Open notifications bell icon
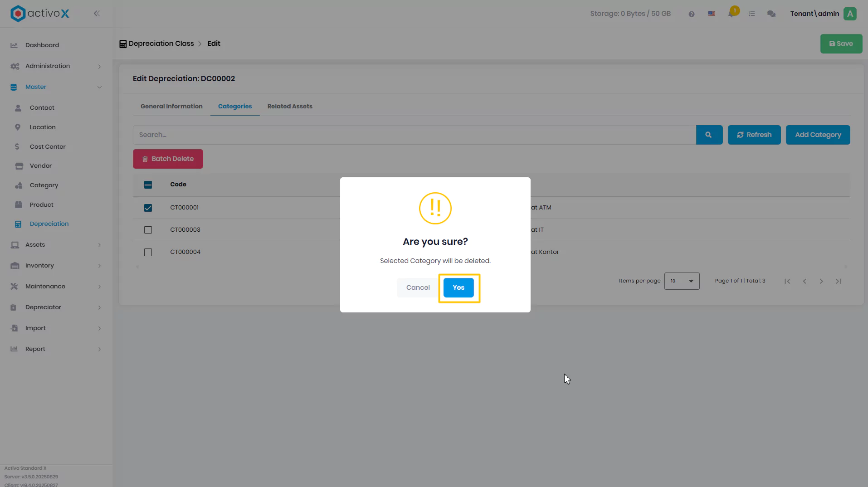Image resolution: width=868 pixels, height=487 pixels. click(731, 14)
